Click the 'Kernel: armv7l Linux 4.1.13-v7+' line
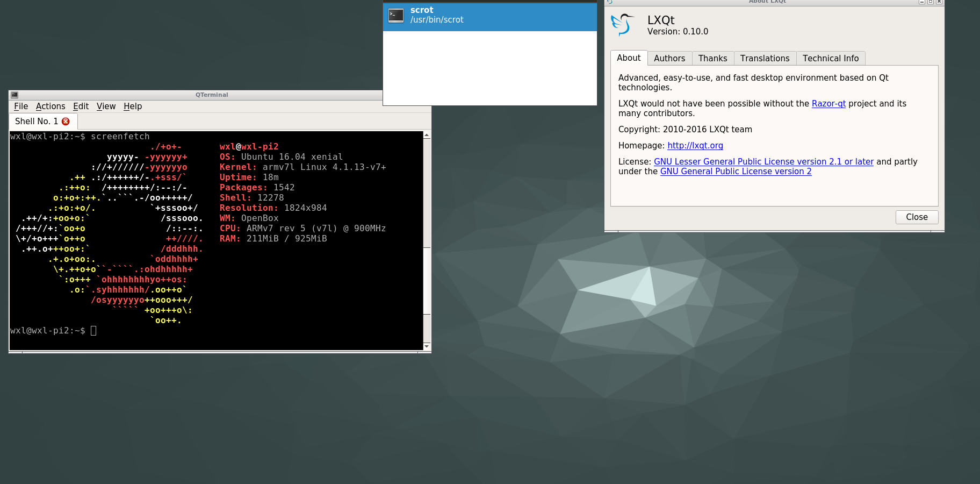 click(x=302, y=167)
